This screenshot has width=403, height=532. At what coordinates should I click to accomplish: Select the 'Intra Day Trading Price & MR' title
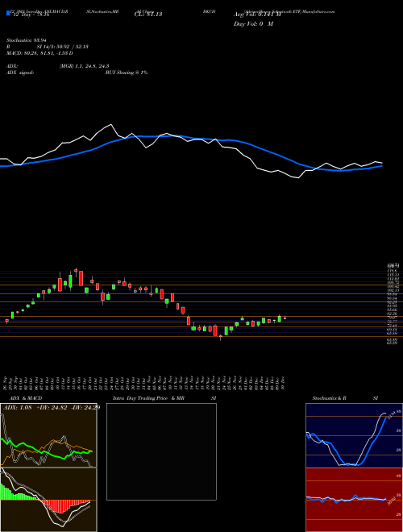148,398
